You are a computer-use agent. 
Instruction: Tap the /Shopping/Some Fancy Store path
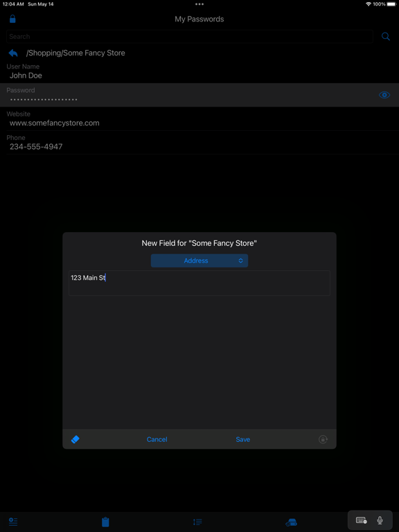tap(76, 53)
